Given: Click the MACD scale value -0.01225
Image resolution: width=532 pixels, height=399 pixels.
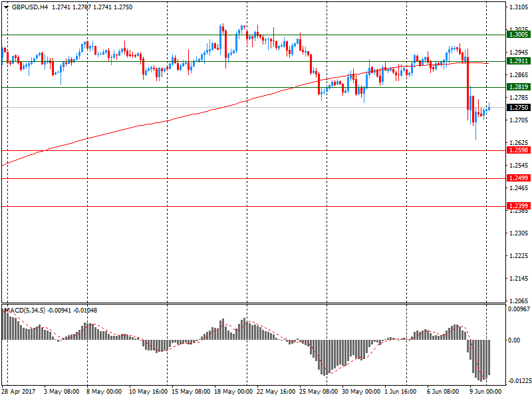Looking at the screenshot, I should pyautogui.click(x=519, y=381).
